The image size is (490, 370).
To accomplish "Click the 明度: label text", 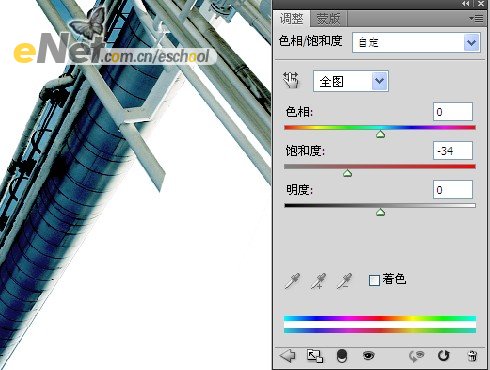I will [299, 190].
